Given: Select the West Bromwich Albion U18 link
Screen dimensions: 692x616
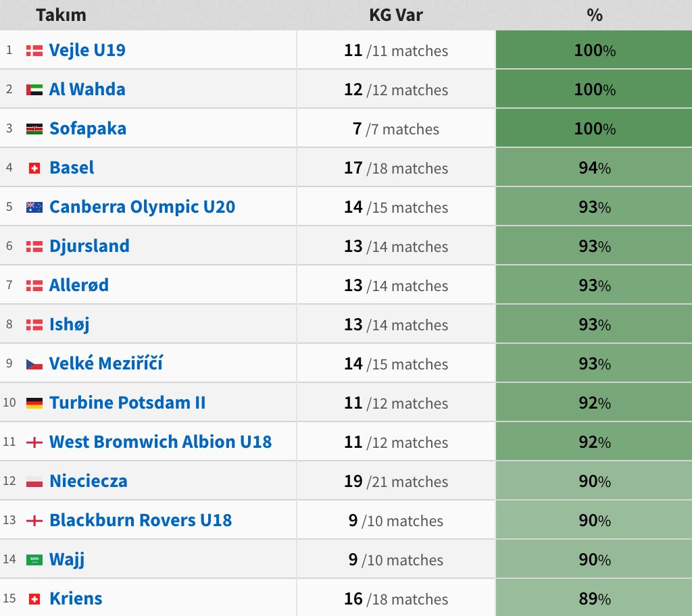Looking at the screenshot, I should click(x=161, y=442).
